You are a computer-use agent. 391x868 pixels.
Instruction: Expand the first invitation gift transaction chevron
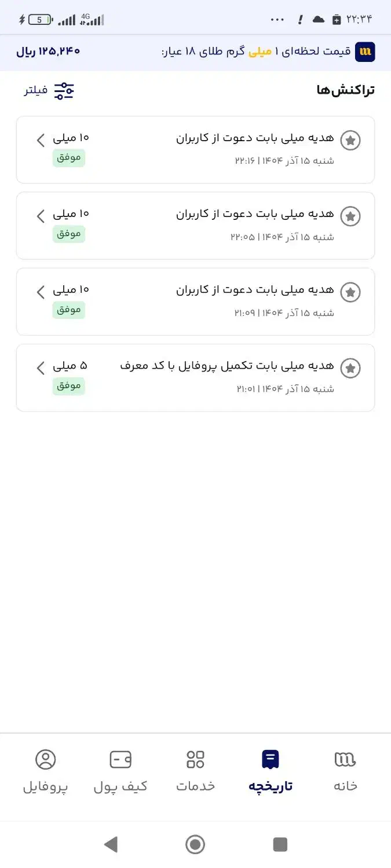click(40, 140)
